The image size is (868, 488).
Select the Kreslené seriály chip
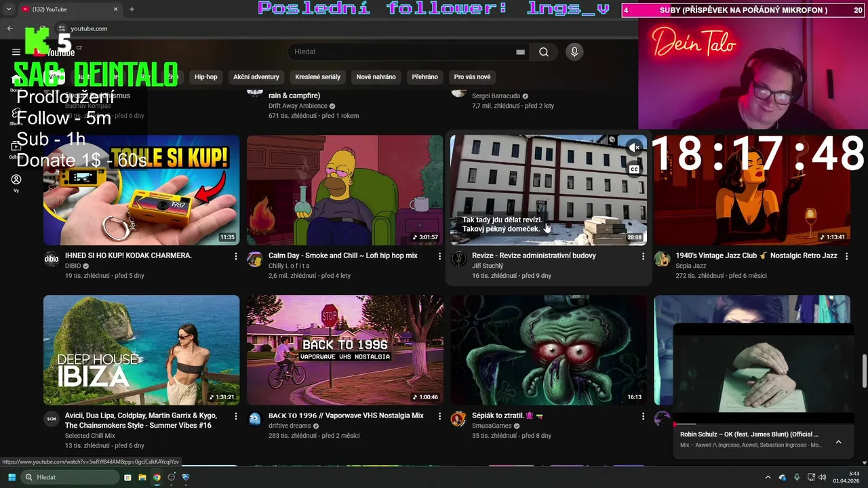(317, 77)
